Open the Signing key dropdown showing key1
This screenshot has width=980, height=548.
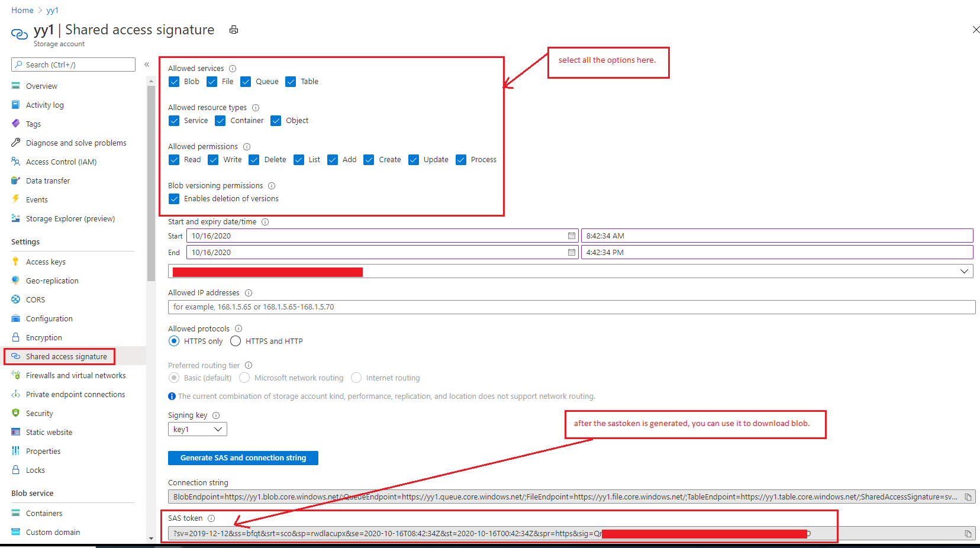point(198,429)
